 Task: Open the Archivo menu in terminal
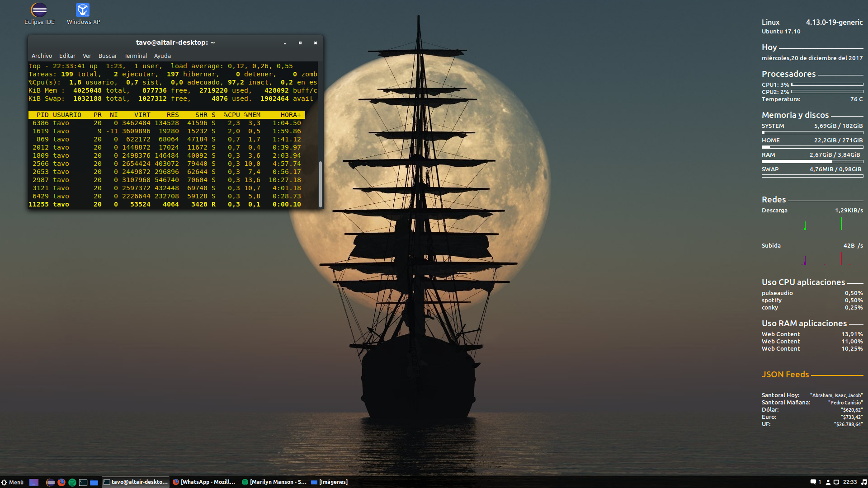(42, 56)
